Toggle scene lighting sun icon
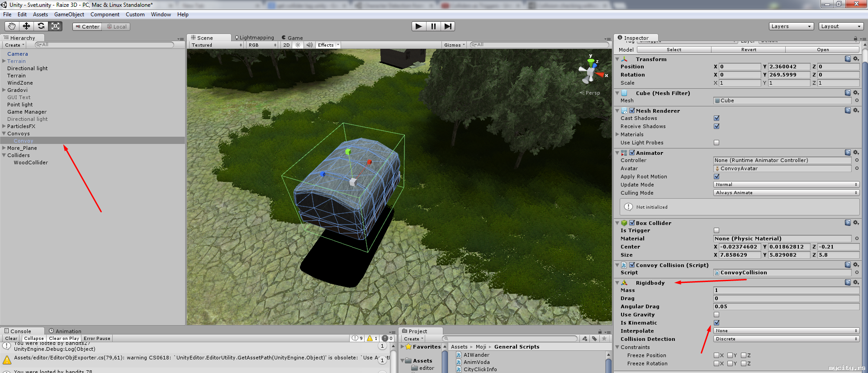 click(x=298, y=45)
